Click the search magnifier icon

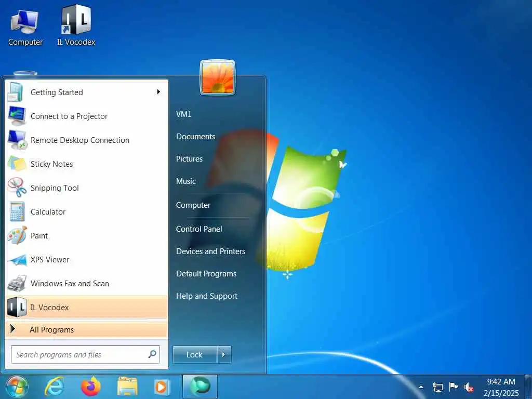(x=152, y=354)
